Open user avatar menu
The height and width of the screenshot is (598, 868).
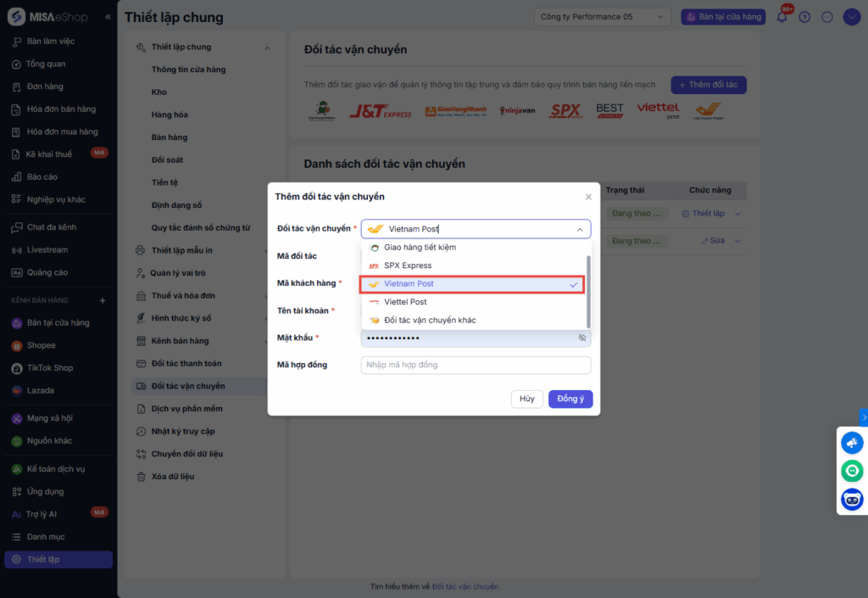click(x=851, y=17)
